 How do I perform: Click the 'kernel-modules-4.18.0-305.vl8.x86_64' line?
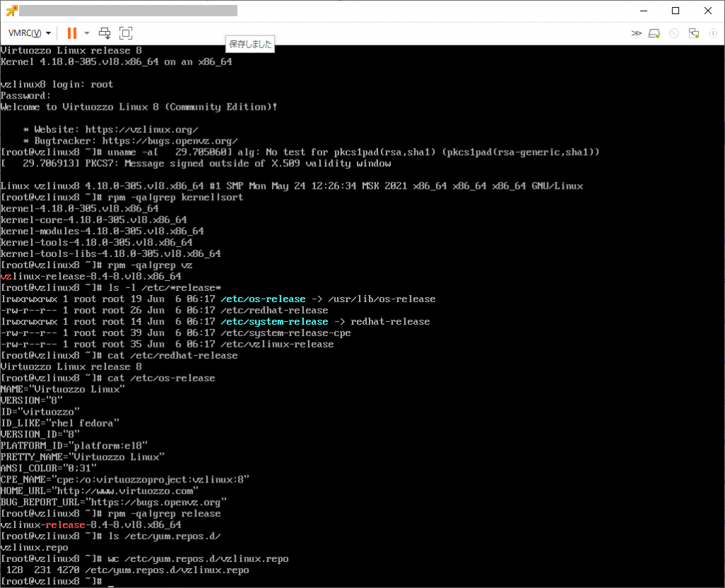pos(102,231)
